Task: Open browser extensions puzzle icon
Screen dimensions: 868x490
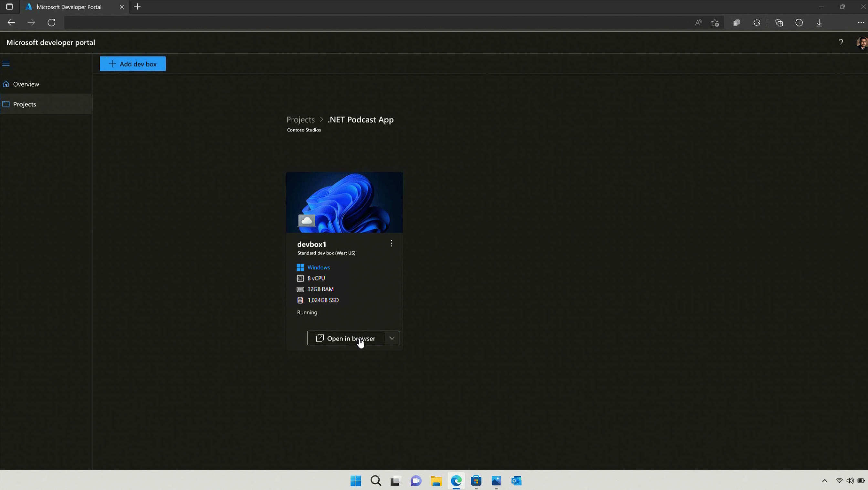Action: point(757,23)
